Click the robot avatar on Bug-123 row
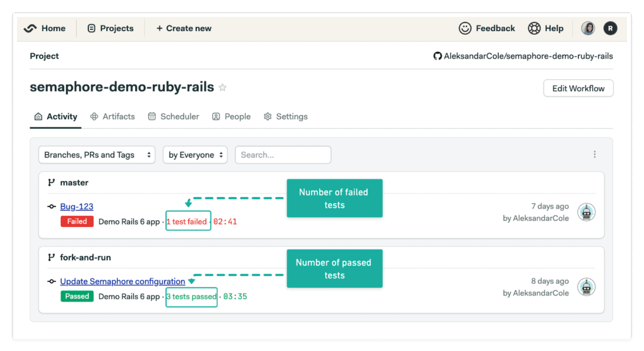Screen dimensions: 644x351 586,212
